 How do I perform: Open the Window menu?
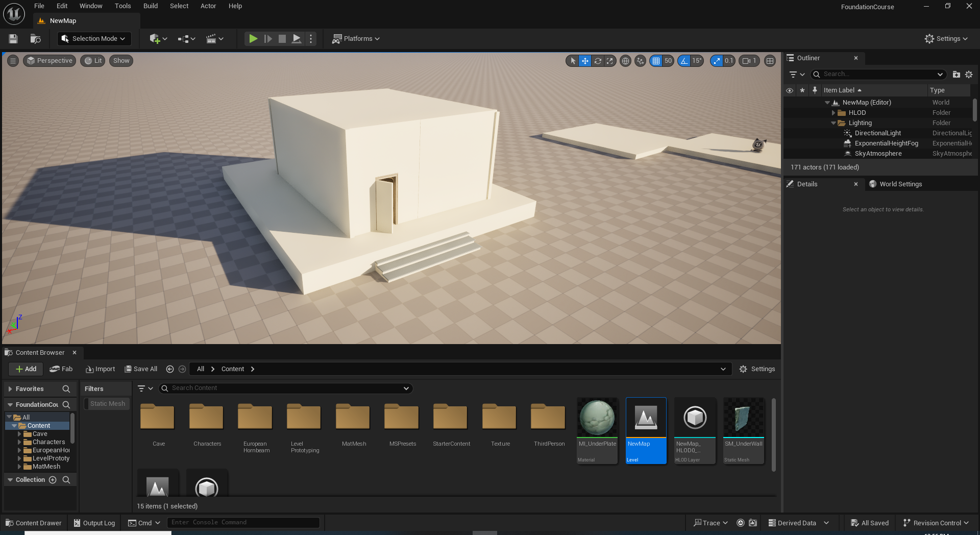(x=91, y=6)
